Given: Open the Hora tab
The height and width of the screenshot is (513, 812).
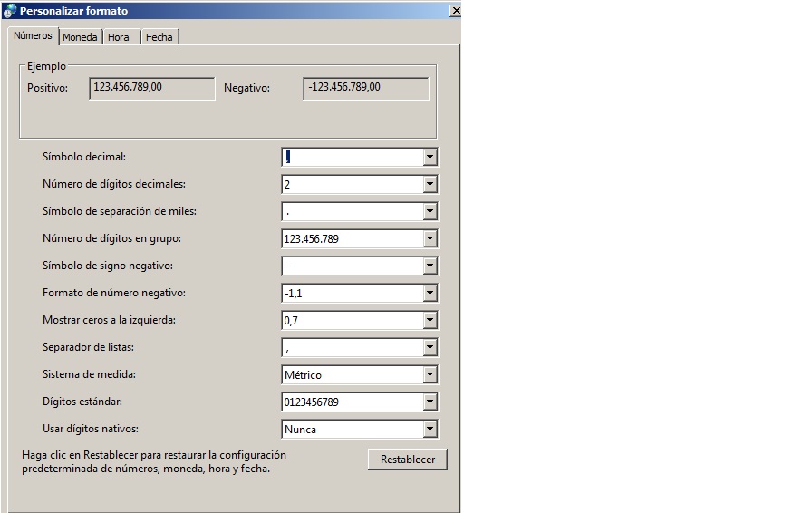Looking at the screenshot, I should pyautogui.click(x=118, y=37).
